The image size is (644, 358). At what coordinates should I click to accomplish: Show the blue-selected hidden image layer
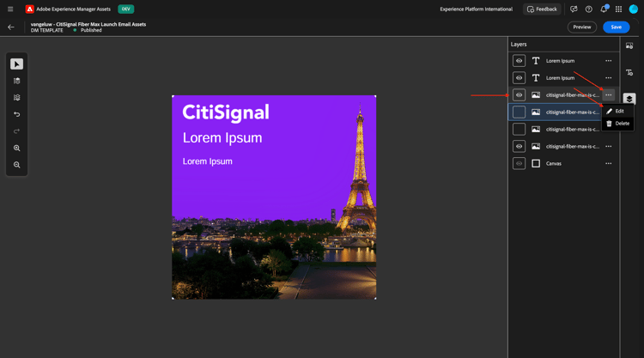point(519,112)
